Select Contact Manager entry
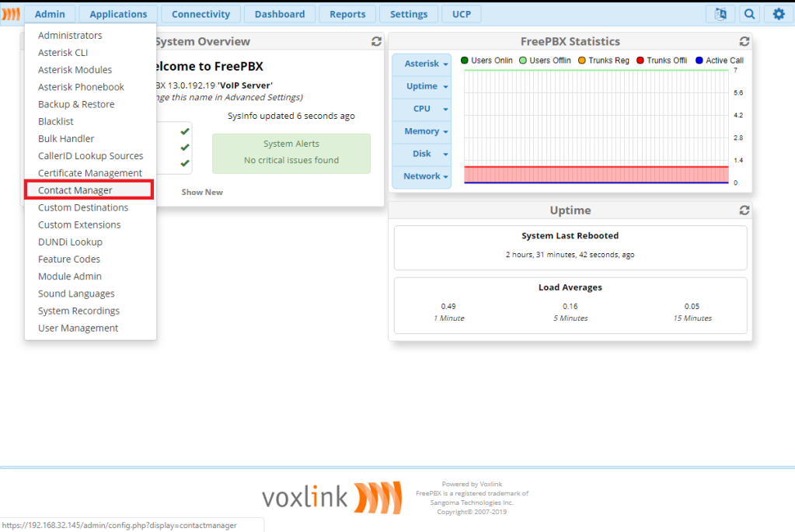The height and width of the screenshot is (532, 795). (x=89, y=190)
